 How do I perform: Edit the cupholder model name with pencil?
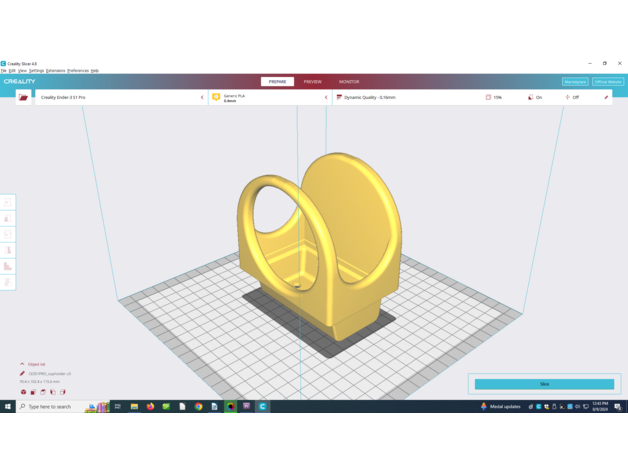22,373
